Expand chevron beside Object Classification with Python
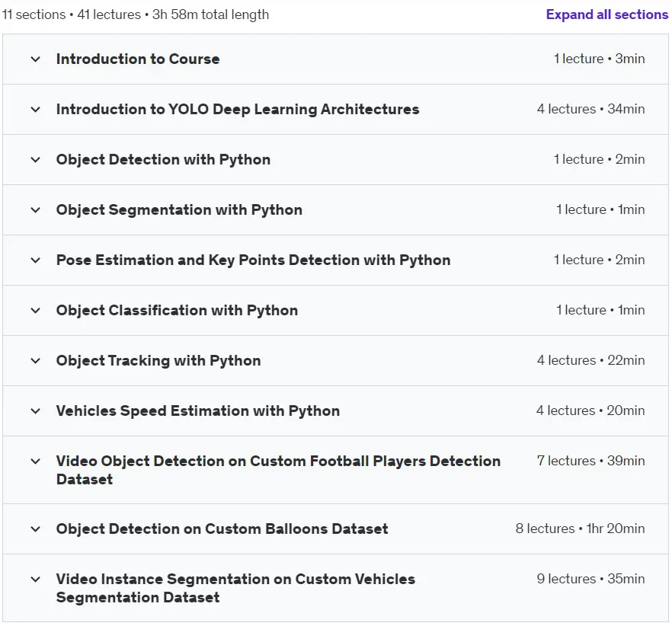The height and width of the screenshot is (626, 672). (x=36, y=310)
